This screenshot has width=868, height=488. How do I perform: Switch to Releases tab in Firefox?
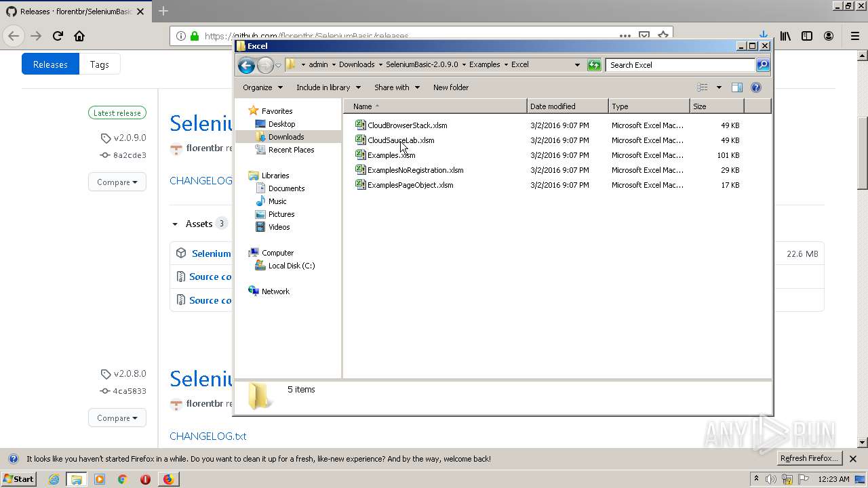point(50,64)
